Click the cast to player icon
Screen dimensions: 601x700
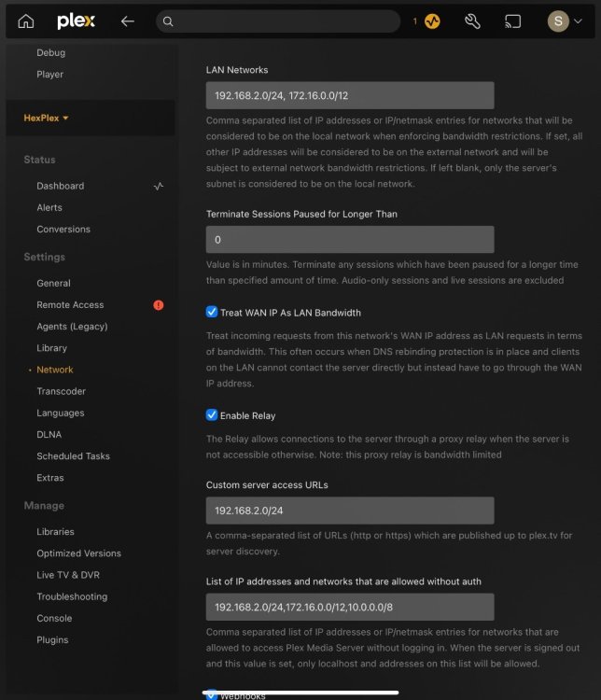point(512,21)
